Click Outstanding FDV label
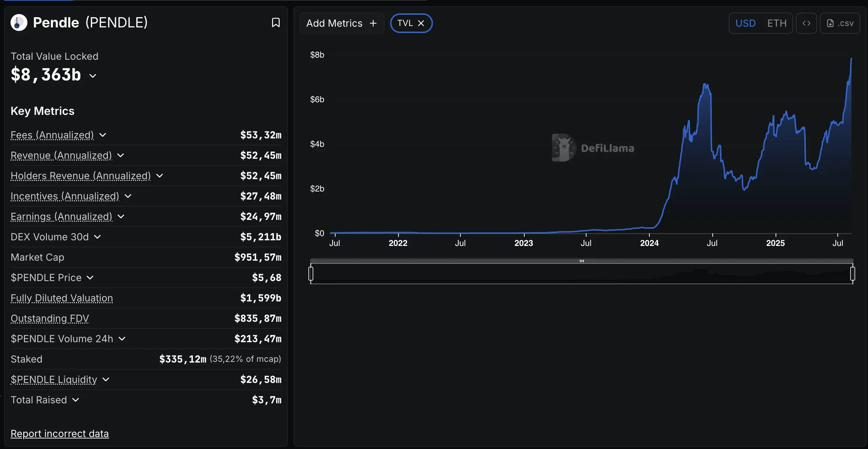Image resolution: width=868 pixels, height=449 pixels. click(x=50, y=318)
